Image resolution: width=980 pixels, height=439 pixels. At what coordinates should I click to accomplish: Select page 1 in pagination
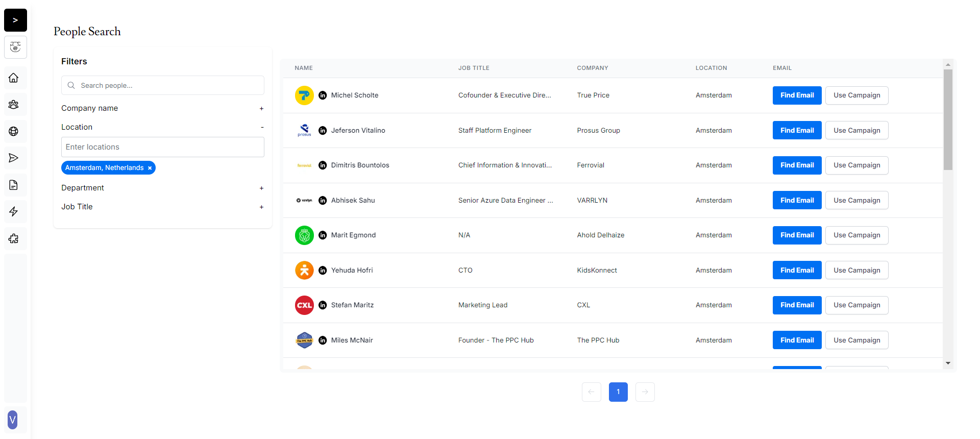[x=618, y=392]
